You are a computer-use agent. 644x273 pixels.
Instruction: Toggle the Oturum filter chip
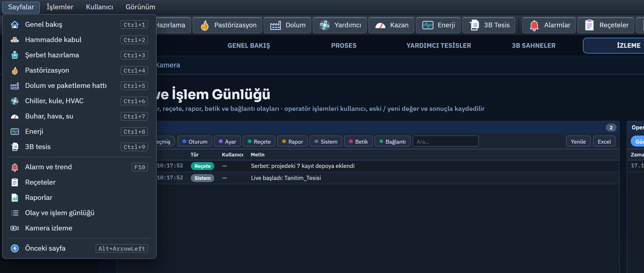pyautogui.click(x=195, y=141)
